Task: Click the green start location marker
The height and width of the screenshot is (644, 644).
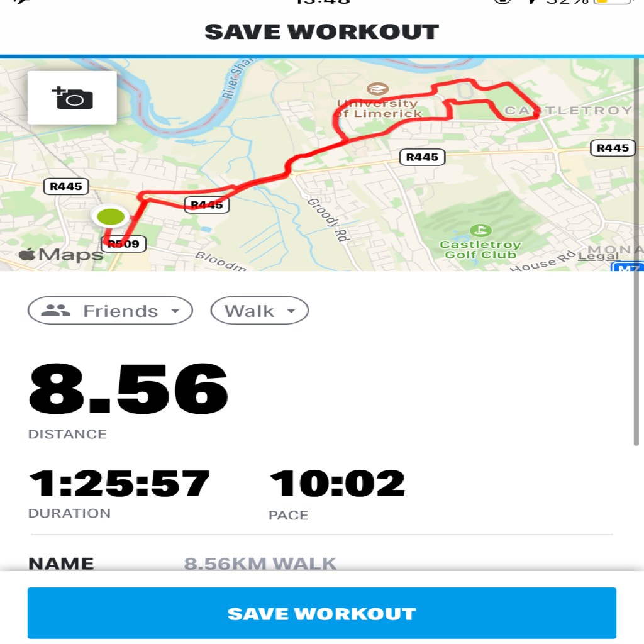Action: [x=111, y=216]
